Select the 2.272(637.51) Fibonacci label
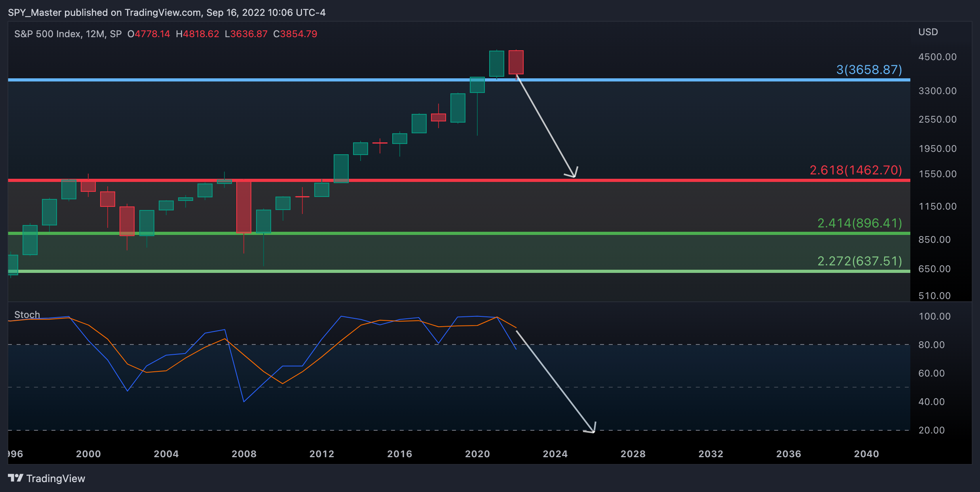 (860, 261)
